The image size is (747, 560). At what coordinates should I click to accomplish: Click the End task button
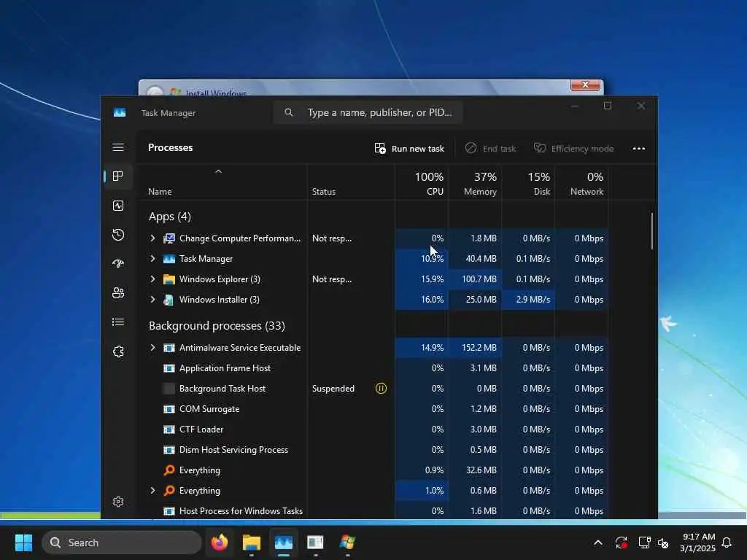[490, 149]
